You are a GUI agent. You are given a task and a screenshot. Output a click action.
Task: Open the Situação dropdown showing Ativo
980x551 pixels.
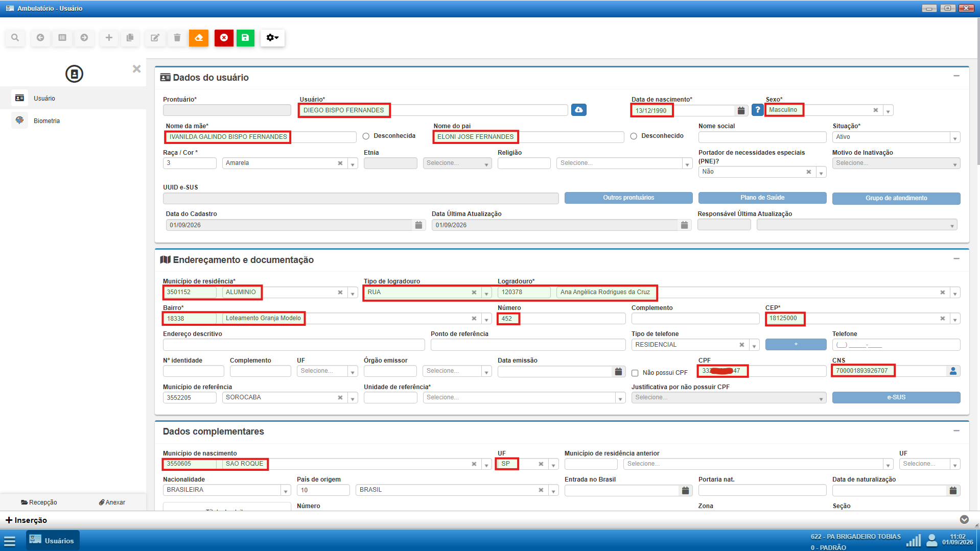(x=896, y=137)
